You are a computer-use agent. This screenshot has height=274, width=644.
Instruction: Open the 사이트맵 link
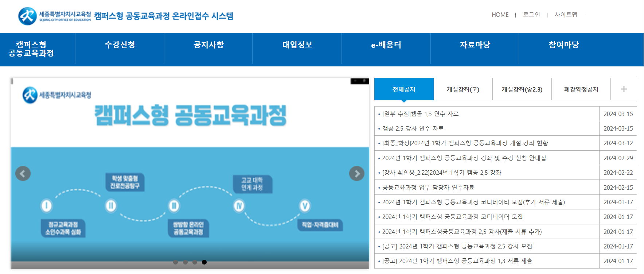pyautogui.click(x=566, y=15)
